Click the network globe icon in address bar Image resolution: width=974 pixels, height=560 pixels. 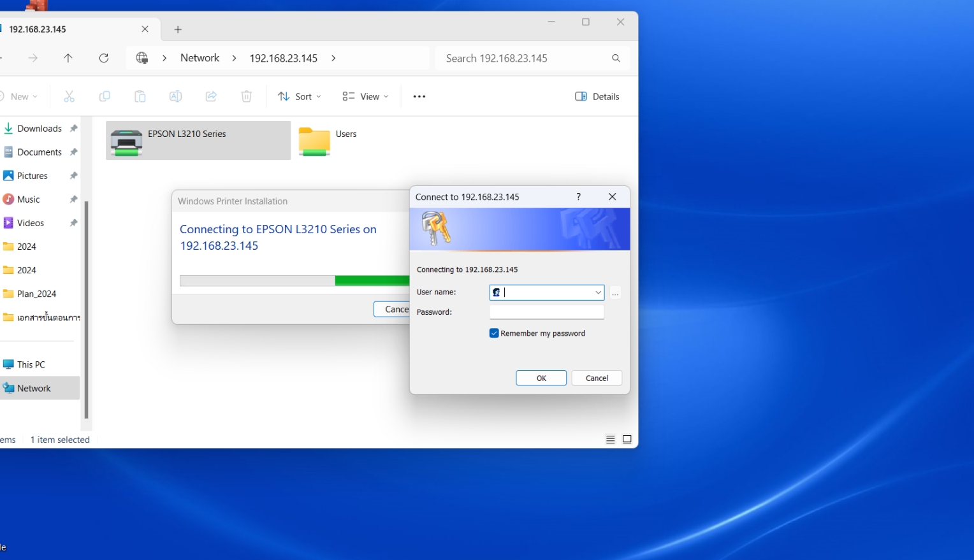pos(142,58)
